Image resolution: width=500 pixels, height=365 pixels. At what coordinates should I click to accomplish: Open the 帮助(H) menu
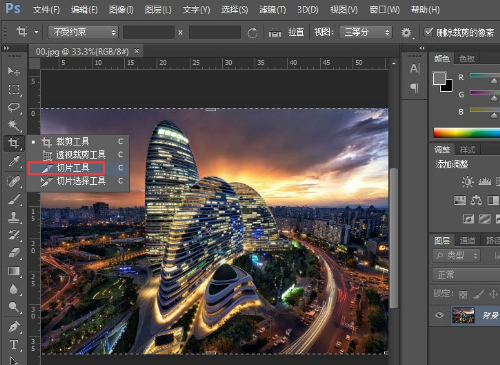(x=425, y=10)
